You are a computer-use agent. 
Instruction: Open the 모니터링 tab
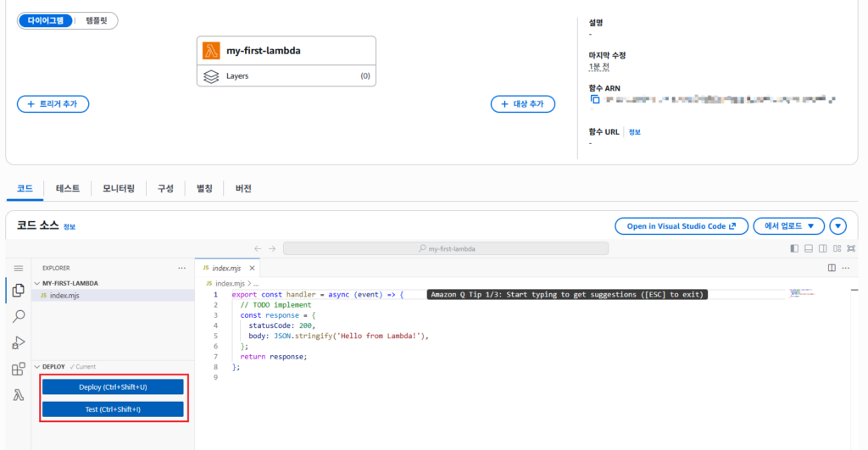click(119, 189)
